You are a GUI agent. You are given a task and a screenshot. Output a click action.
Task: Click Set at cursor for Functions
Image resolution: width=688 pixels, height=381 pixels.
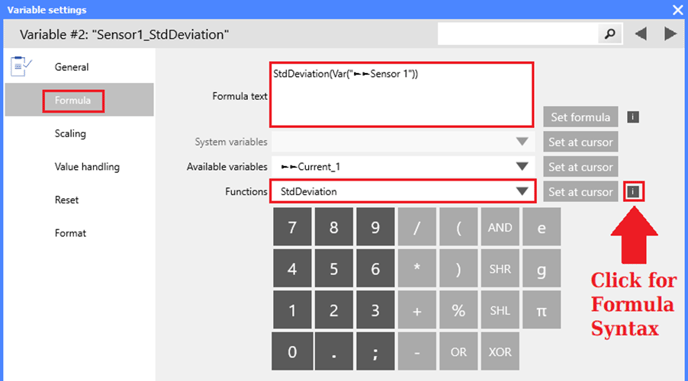pyautogui.click(x=580, y=192)
